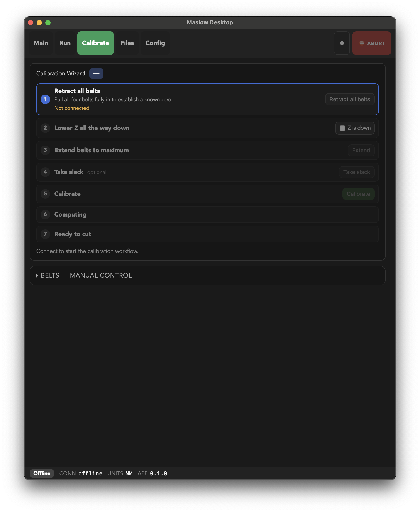Screen dimensions: 420x512
Task: Click step 5 number badge
Action: 45,193
